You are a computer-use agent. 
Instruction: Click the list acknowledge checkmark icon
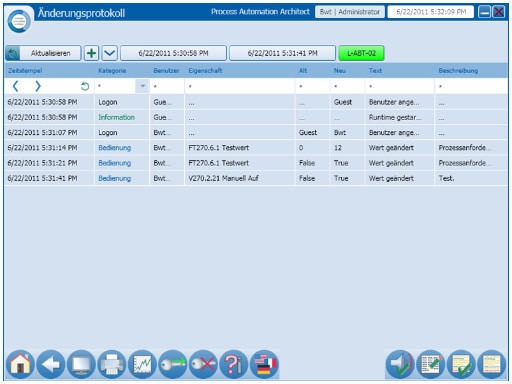[x=461, y=364]
